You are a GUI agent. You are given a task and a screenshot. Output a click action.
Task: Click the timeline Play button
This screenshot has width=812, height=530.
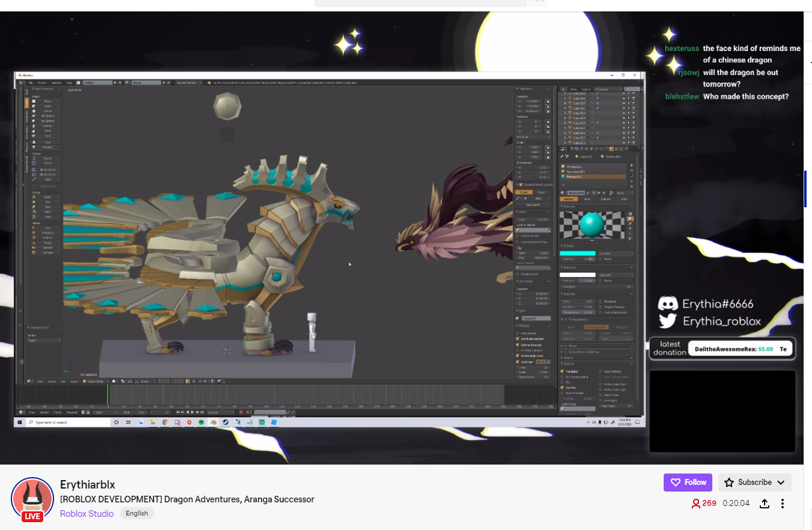pyautogui.click(x=192, y=412)
